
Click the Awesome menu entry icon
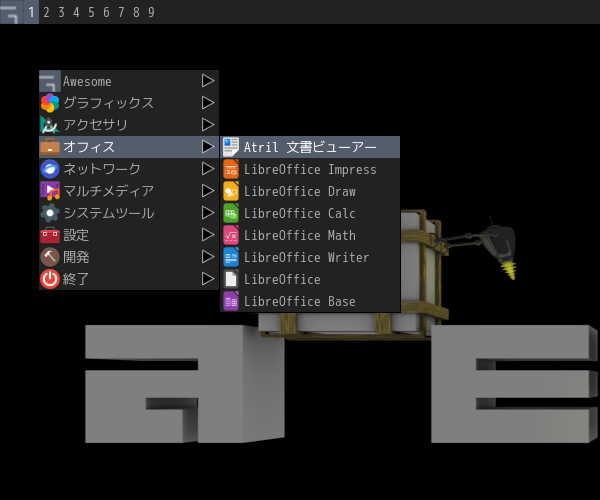point(50,81)
